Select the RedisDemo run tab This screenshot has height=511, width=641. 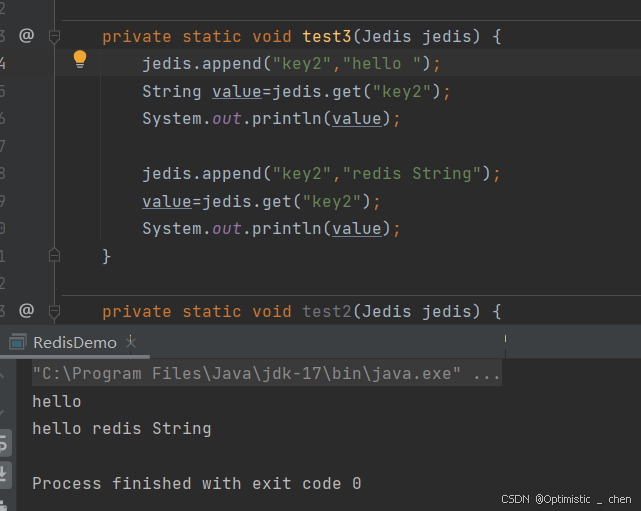point(75,342)
